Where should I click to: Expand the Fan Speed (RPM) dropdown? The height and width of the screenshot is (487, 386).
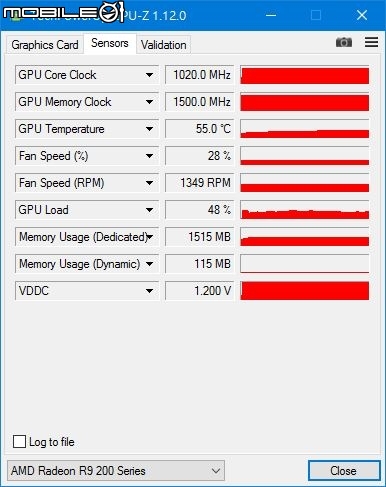pos(149,183)
